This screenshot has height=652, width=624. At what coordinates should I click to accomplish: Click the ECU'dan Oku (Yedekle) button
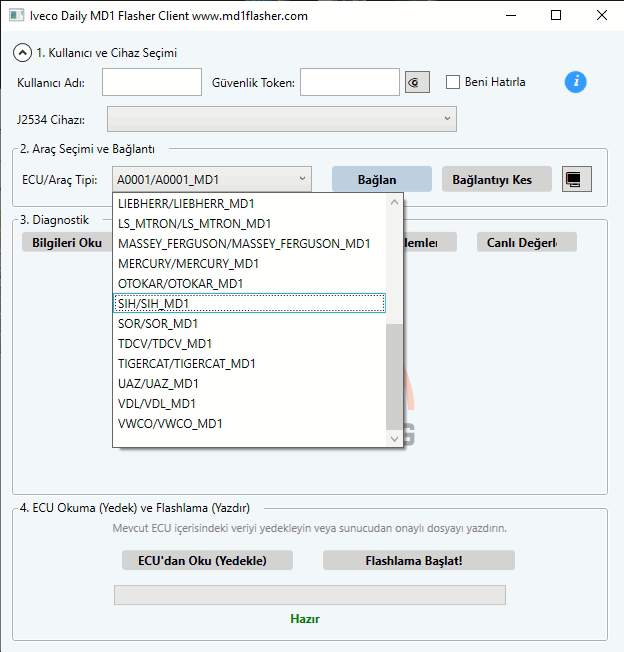click(x=207, y=561)
